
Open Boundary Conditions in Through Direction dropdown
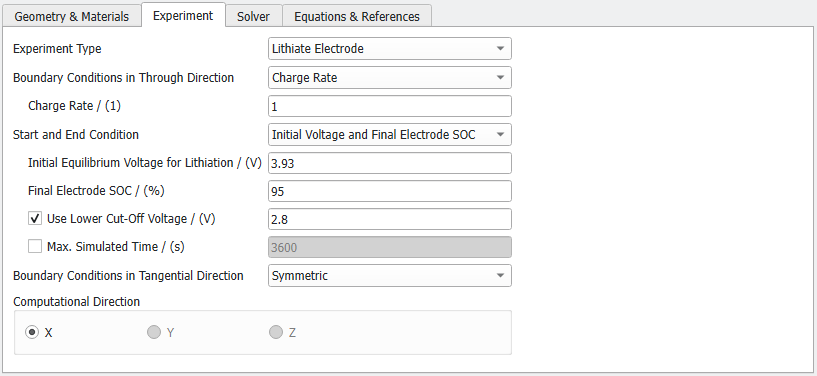click(390, 78)
